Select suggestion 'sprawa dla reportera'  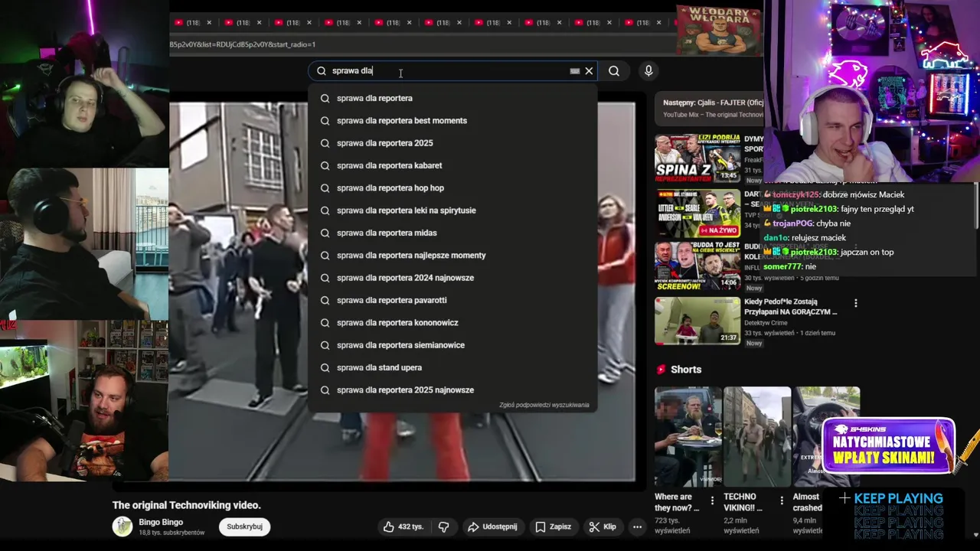(452, 98)
